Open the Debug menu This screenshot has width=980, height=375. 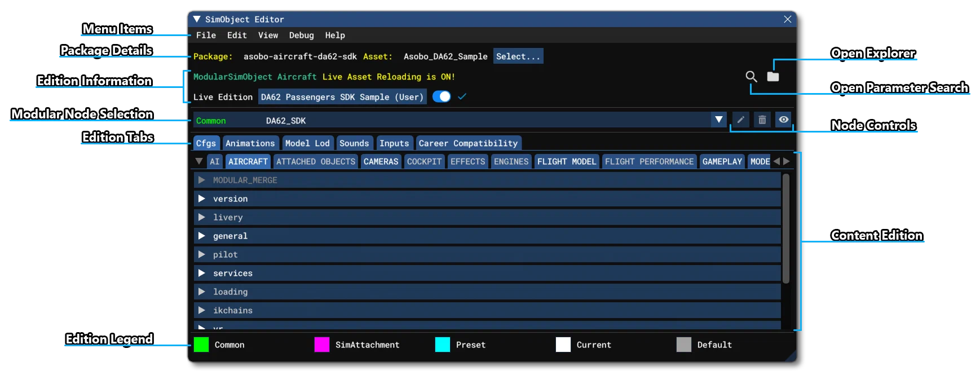tap(301, 35)
